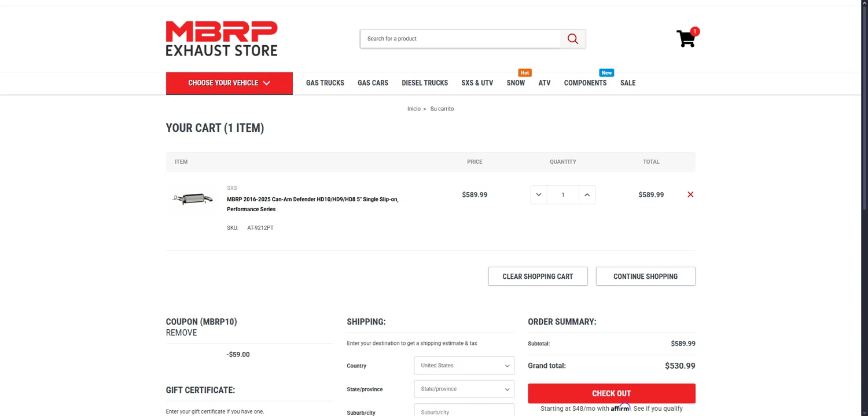Open the Country dropdown
868x416 pixels.
(464, 366)
